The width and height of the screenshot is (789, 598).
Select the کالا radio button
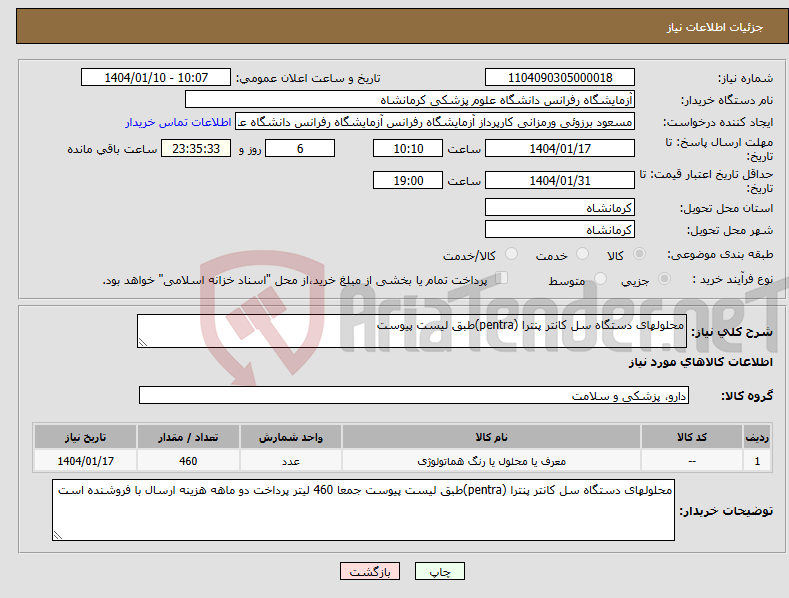639,254
